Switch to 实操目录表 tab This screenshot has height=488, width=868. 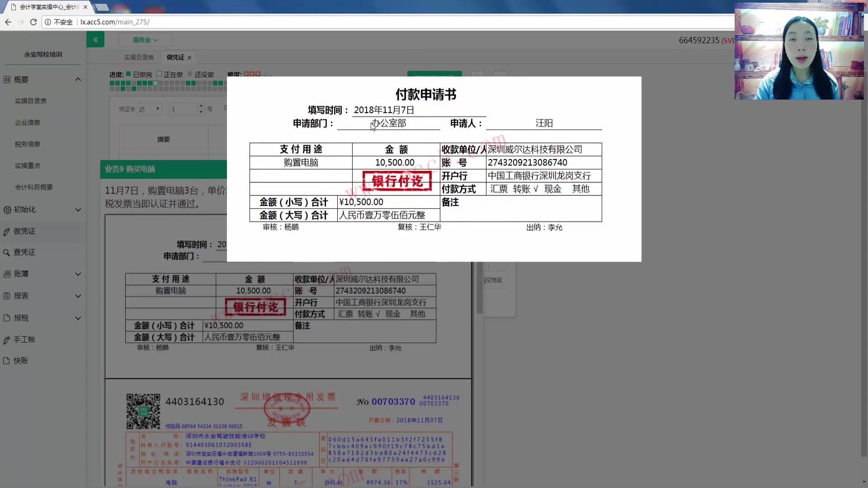(139, 57)
